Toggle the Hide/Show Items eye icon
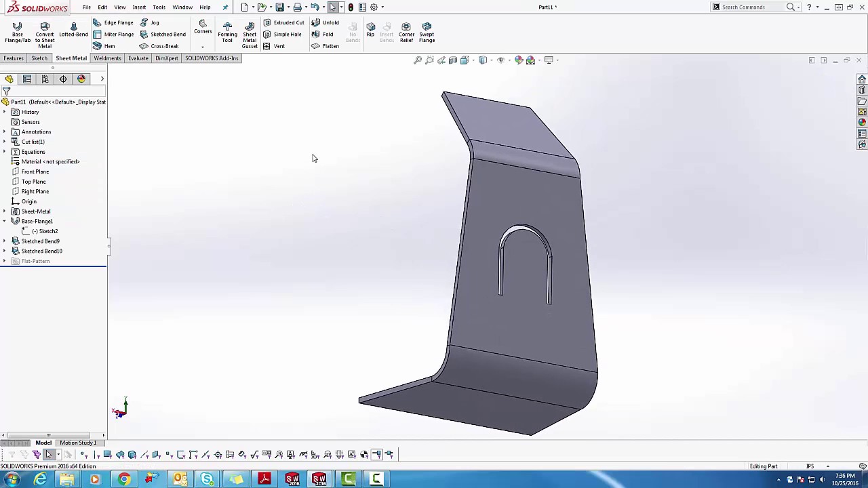Screen dimensions: 868x488 [500, 60]
